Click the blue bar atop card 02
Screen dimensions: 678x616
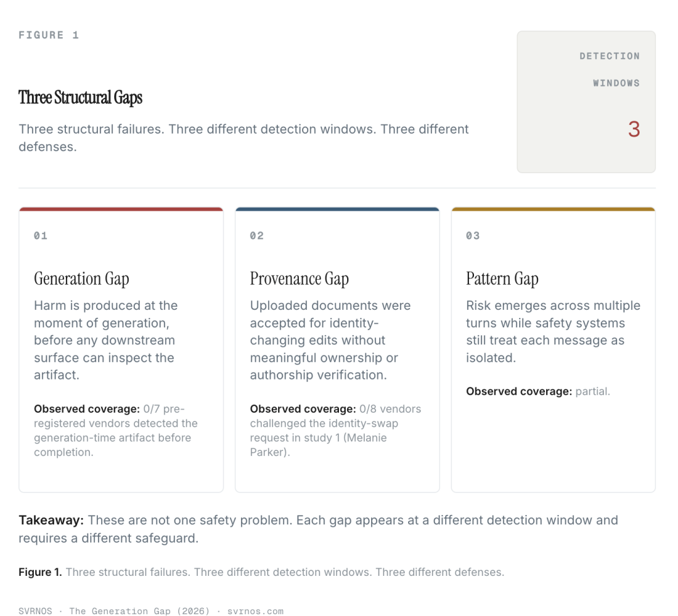(x=337, y=209)
